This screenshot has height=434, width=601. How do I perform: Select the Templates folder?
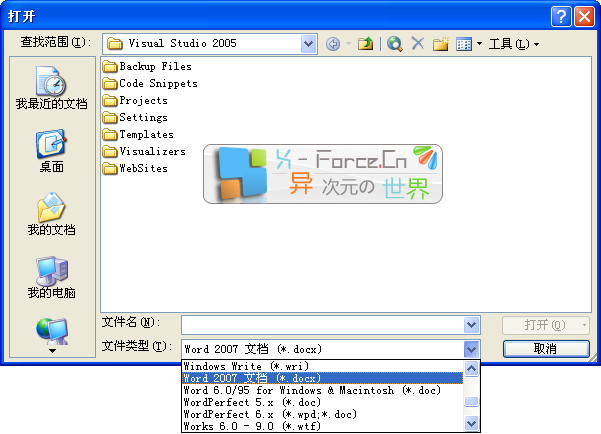138,135
